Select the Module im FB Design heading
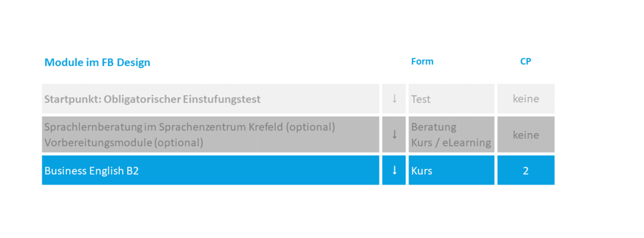Screen dimensions: 644x238 (97, 63)
